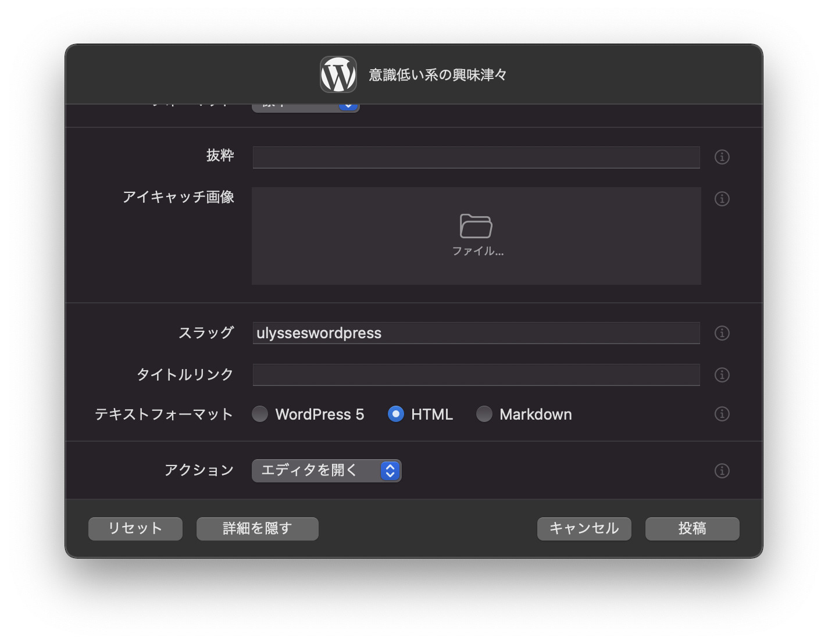Click into the 抜粋 excerpt input field

pyautogui.click(x=476, y=158)
